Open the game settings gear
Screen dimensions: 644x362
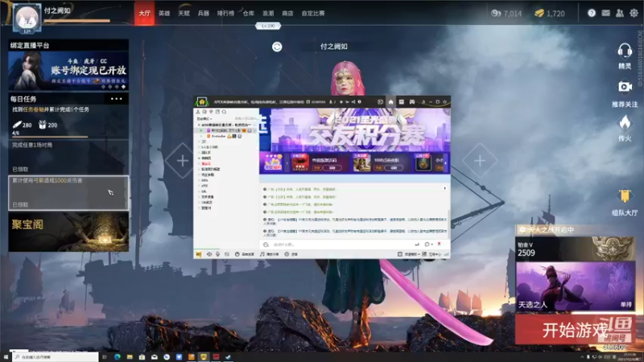pos(634,13)
